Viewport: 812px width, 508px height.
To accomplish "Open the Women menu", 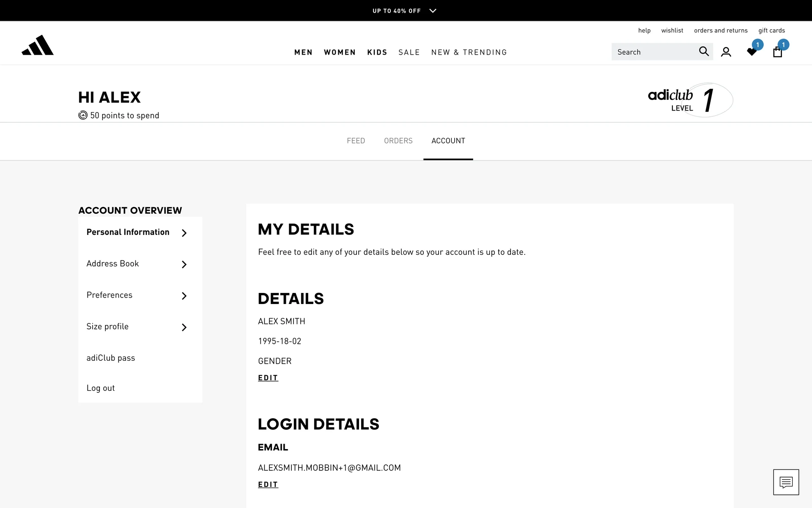I will 340,52.
